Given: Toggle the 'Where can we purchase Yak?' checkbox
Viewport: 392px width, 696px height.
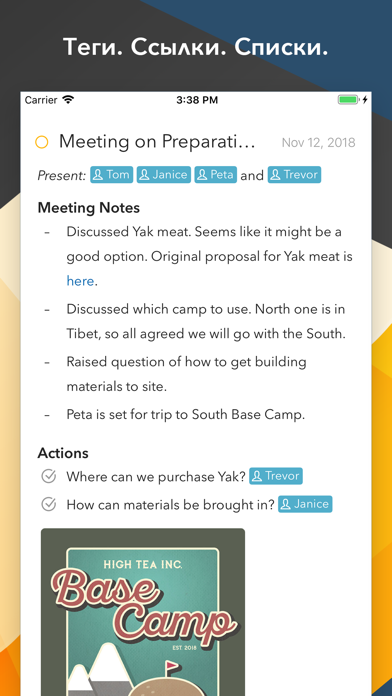Looking at the screenshot, I should click(x=48, y=477).
